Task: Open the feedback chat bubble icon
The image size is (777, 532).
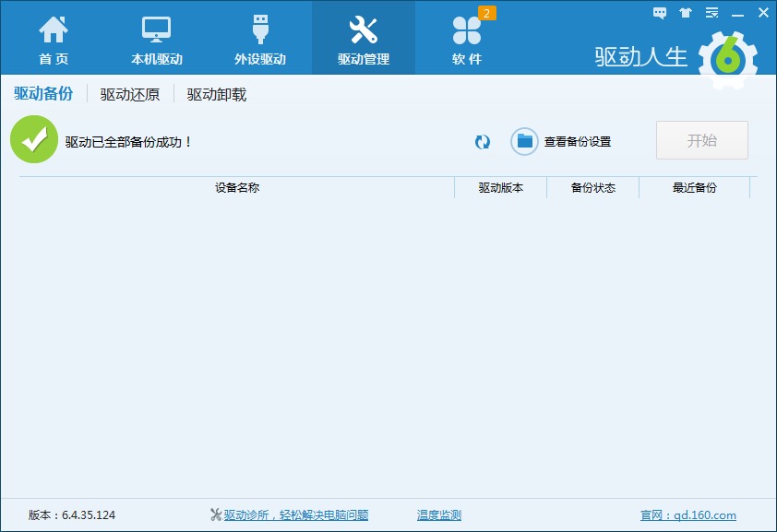Action: (660, 13)
